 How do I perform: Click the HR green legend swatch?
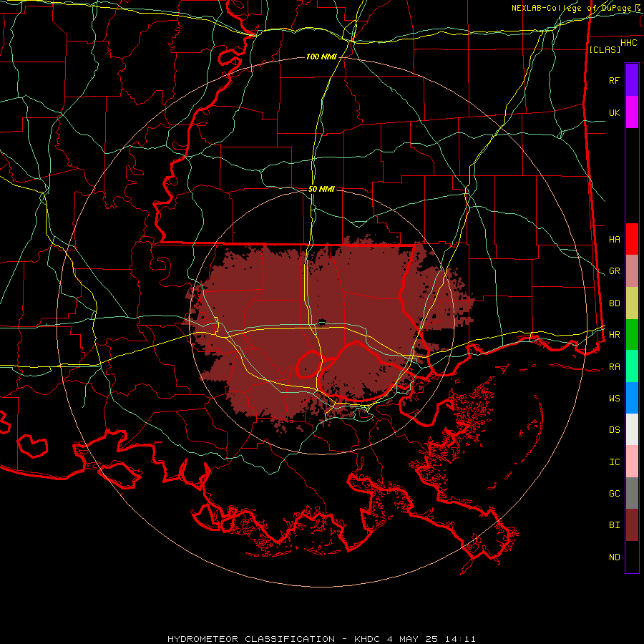coord(632,335)
